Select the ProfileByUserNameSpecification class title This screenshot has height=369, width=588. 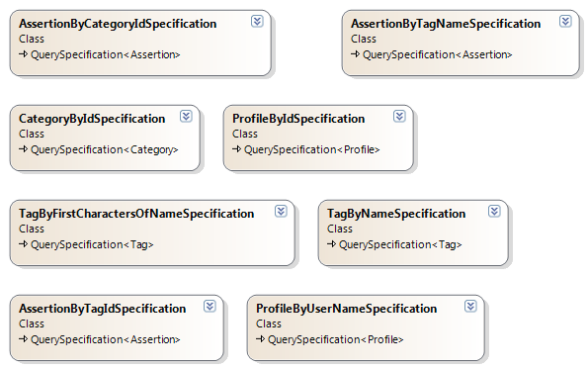[347, 309]
